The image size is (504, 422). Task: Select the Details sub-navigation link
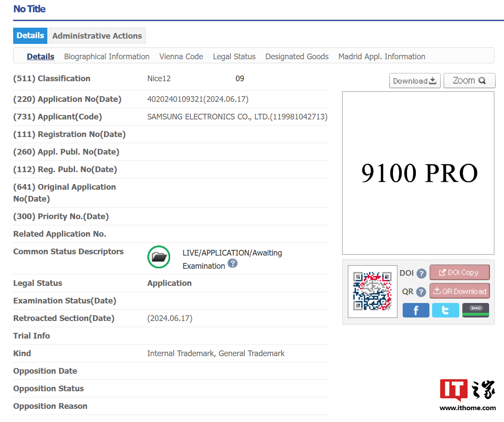point(40,57)
